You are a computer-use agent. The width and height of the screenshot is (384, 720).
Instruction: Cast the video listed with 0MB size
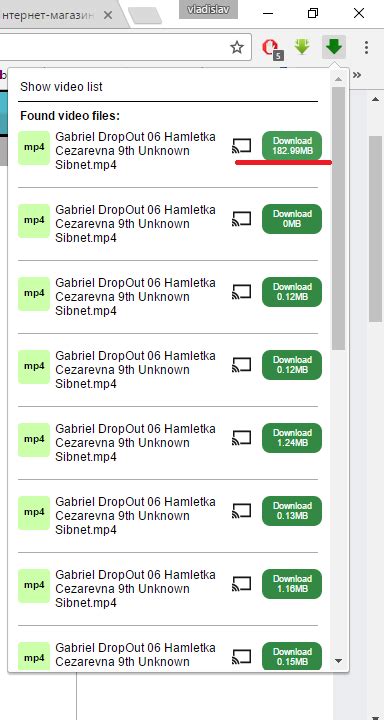(x=242, y=219)
